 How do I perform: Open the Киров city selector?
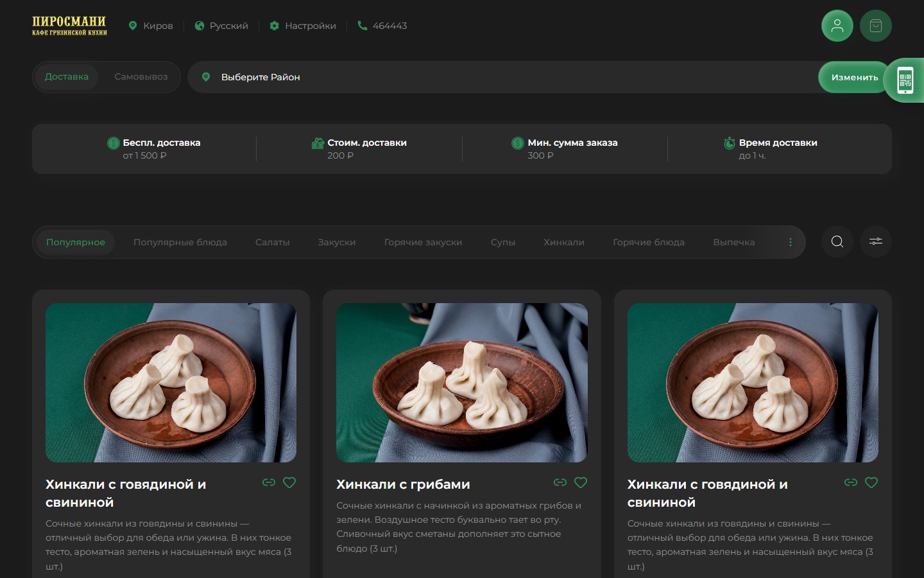[151, 26]
